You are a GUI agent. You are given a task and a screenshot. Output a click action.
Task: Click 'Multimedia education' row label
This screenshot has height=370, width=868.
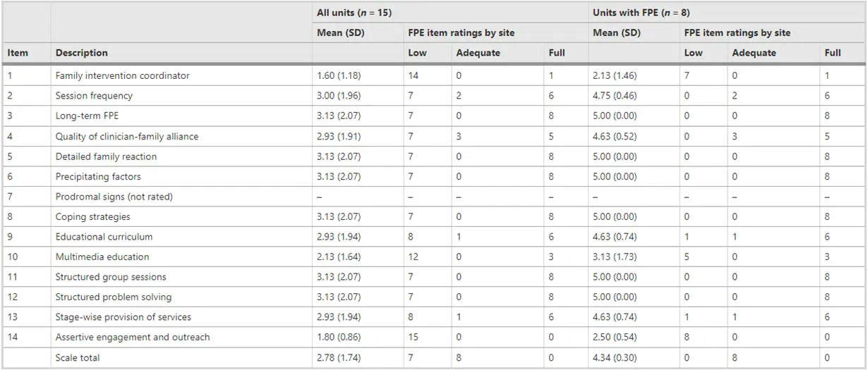102,257
